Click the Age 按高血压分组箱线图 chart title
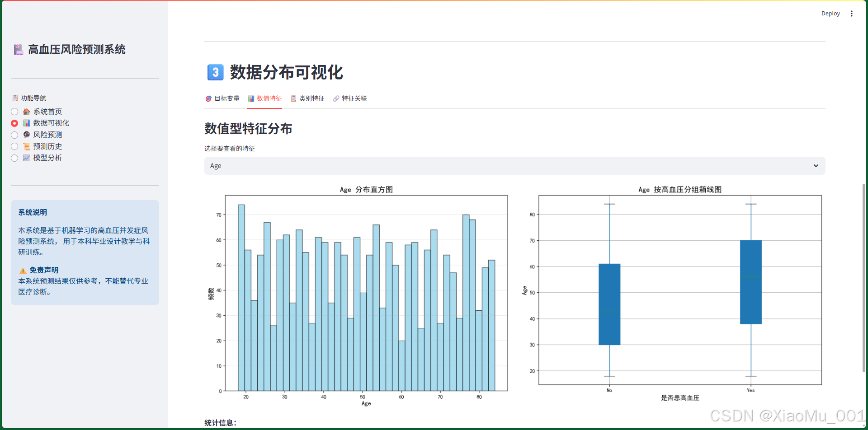This screenshot has height=430, width=868. [x=680, y=190]
